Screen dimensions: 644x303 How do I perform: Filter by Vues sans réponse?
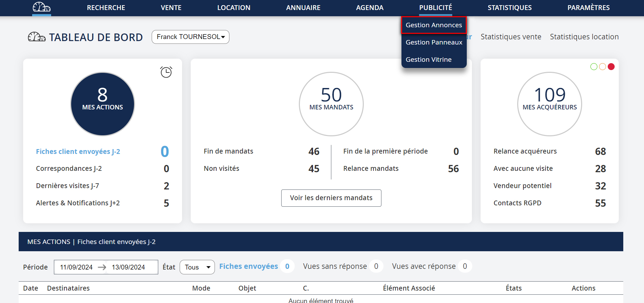tap(335, 266)
